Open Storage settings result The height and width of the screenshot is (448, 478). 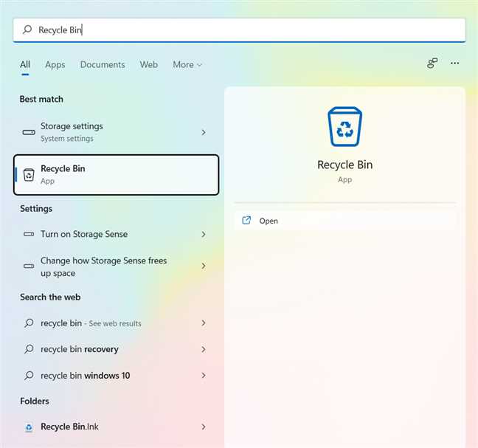pos(116,132)
